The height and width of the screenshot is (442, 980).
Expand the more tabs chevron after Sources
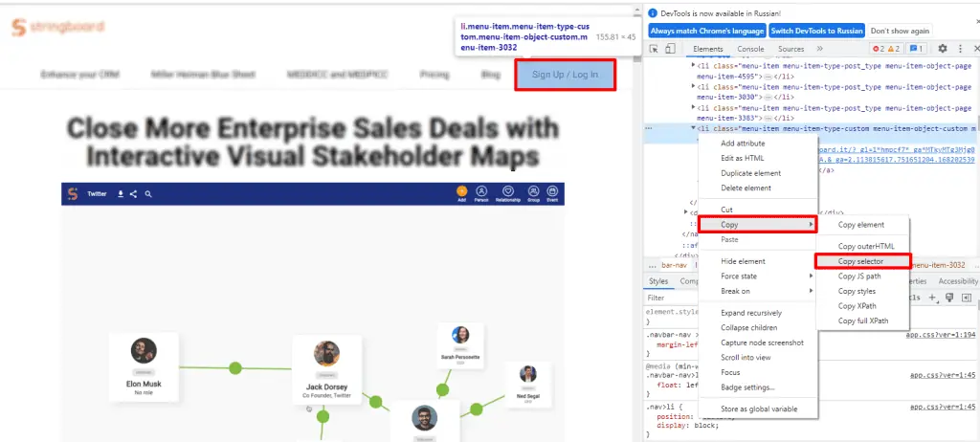819,49
